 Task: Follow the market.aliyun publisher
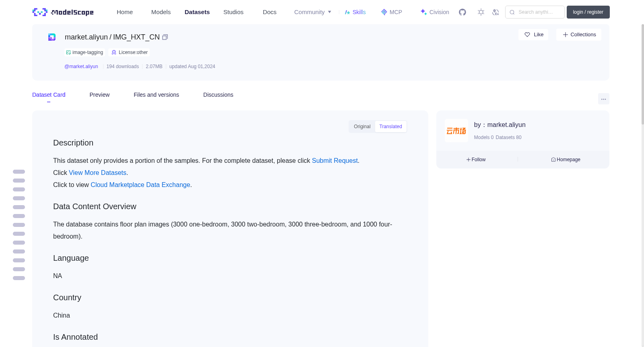[476, 160]
